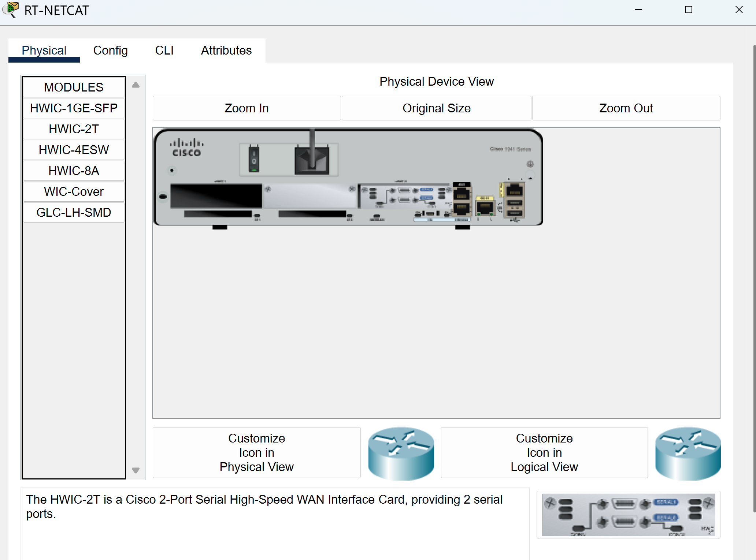Toggle the router power switch

click(x=254, y=159)
